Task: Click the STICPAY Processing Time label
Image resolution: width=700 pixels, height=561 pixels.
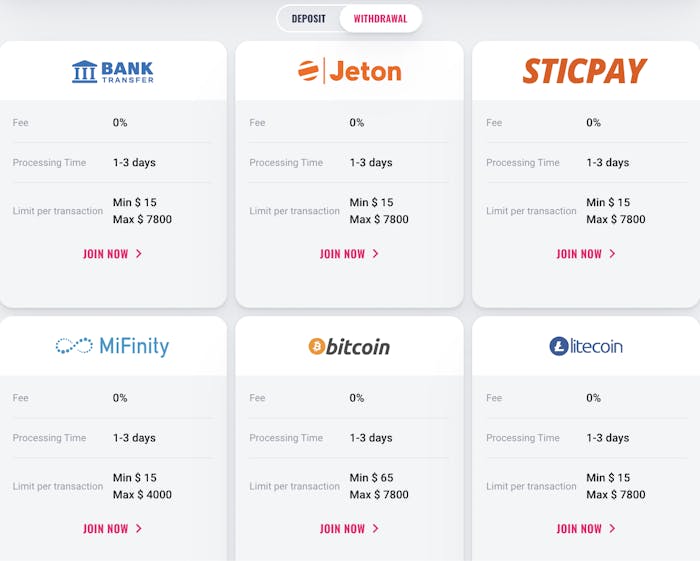Action: 523,163
